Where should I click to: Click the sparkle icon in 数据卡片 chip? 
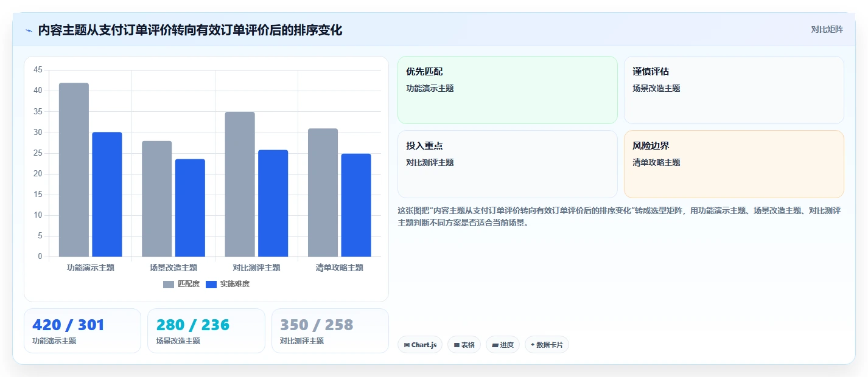coord(533,345)
